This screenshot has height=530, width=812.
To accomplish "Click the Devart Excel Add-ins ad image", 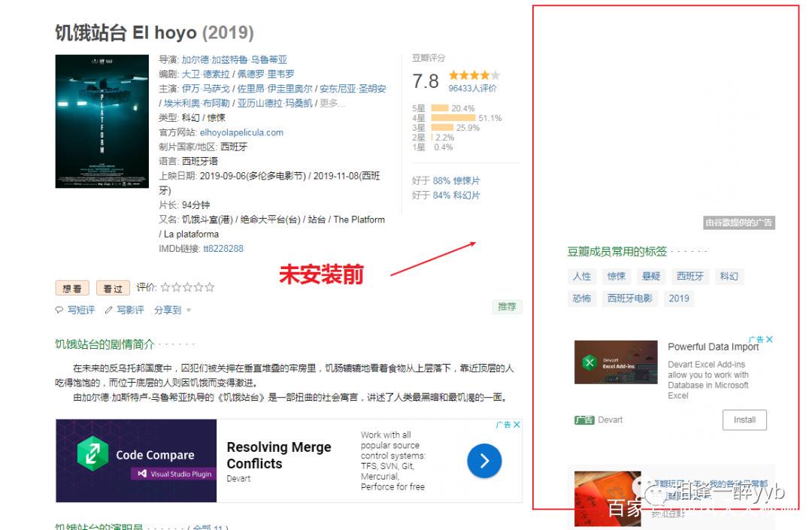I will tap(617, 362).
